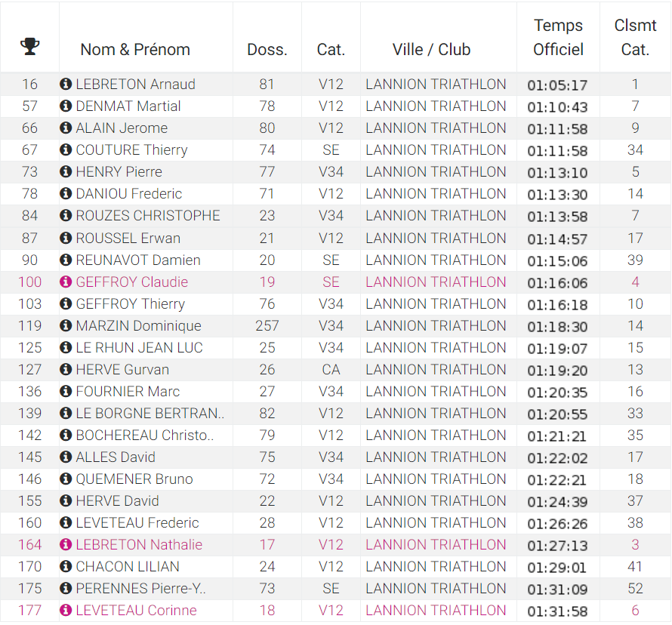Click the Cat. column header
The height and width of the screenshot is (625, 672).
(331, 50)
